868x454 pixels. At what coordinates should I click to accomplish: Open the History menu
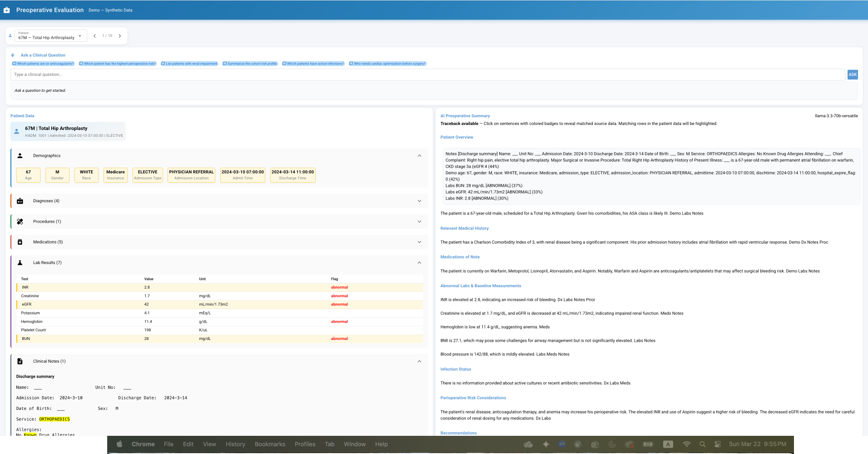(x=235, y=444)
